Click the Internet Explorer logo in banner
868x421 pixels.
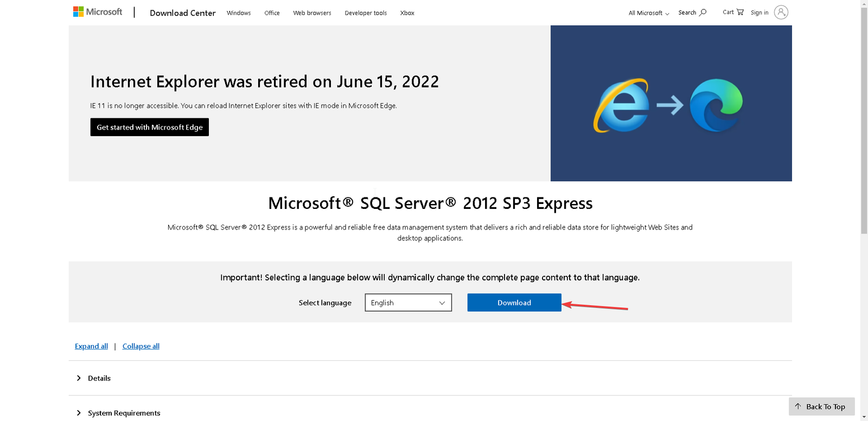[622, 105]
